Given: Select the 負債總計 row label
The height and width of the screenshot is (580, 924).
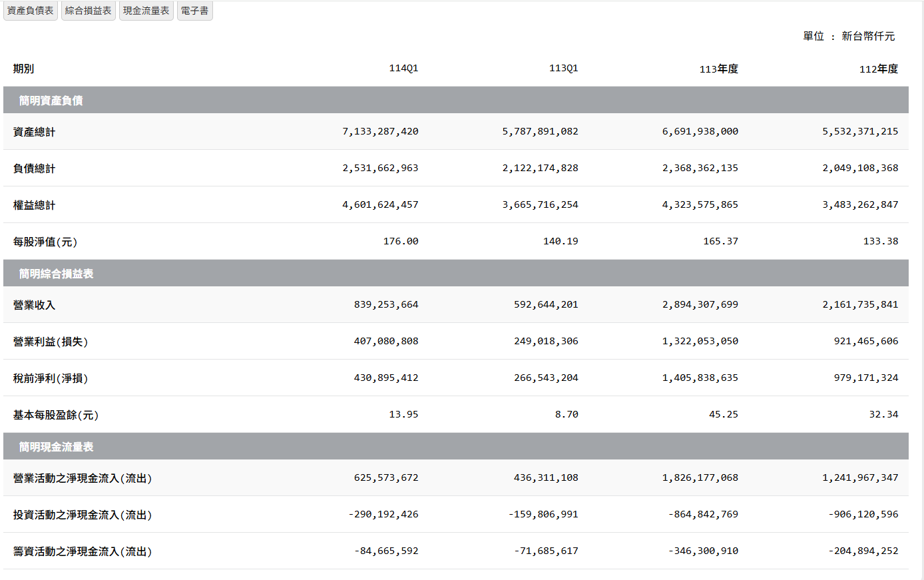Looking at the screenshot, I should [x=35, y=168].
